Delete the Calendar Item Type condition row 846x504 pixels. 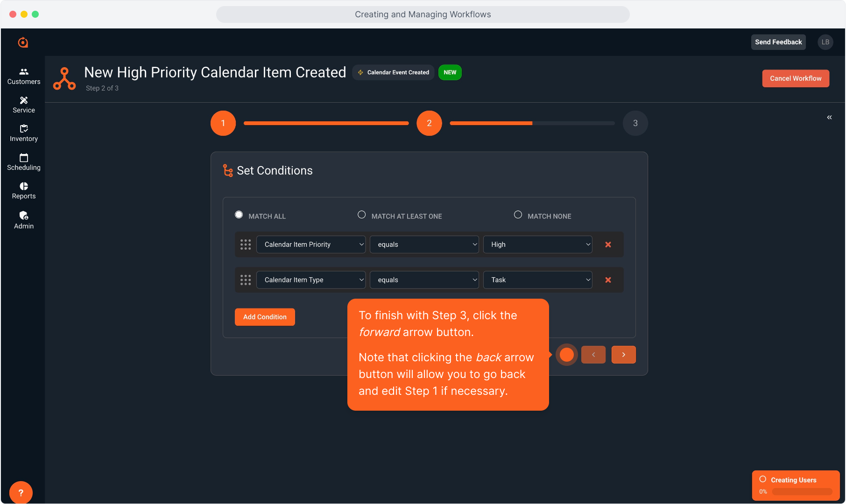coord(608,280)
